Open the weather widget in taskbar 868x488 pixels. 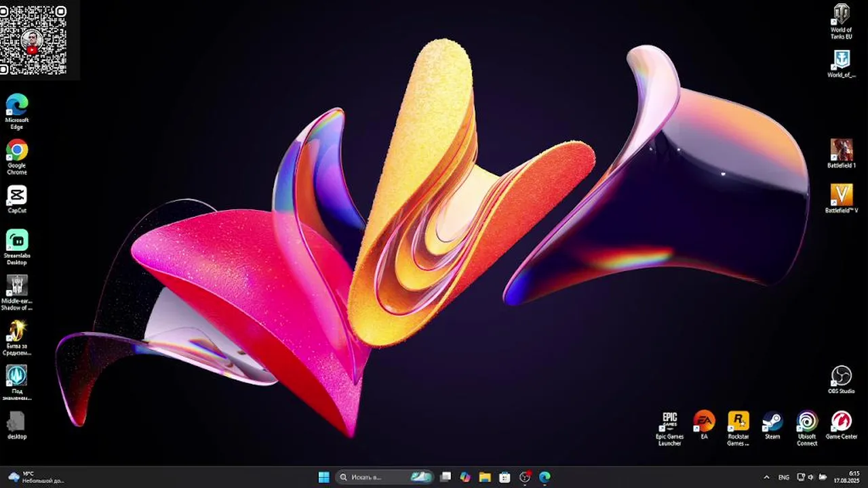pos(35,477)
